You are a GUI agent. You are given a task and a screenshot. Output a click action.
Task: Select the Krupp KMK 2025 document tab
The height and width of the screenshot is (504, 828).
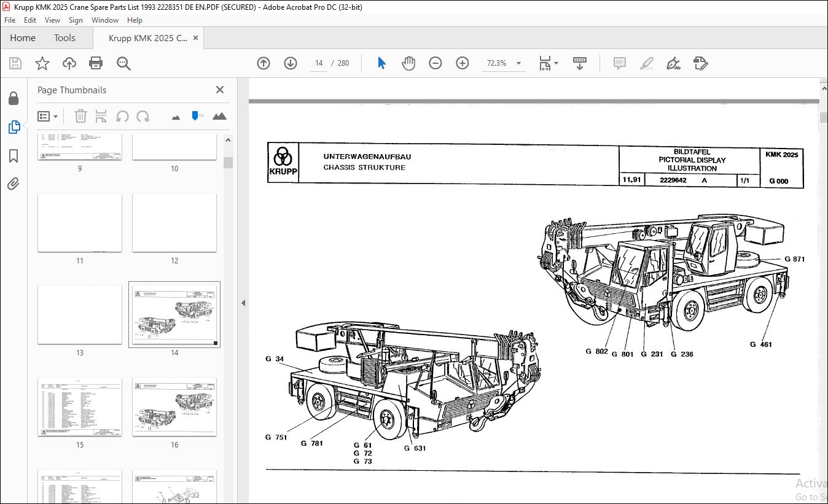(x=148, y=38)
